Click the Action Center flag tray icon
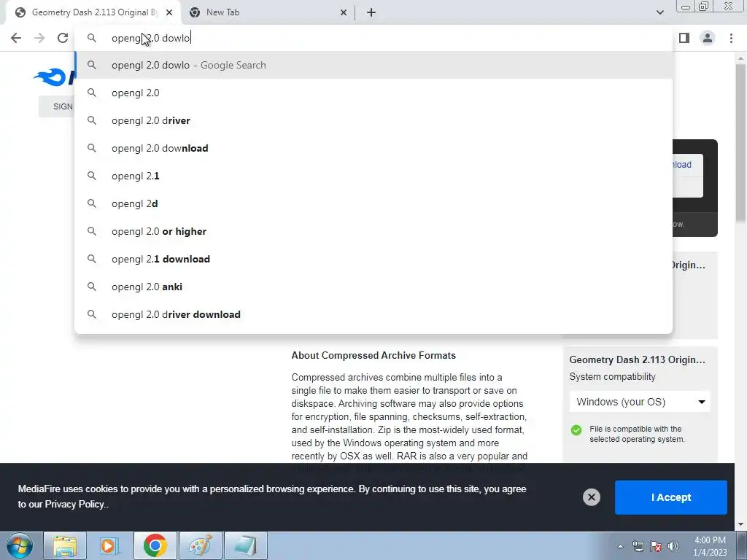Screen dimensions: 747x560 [656, 546]
